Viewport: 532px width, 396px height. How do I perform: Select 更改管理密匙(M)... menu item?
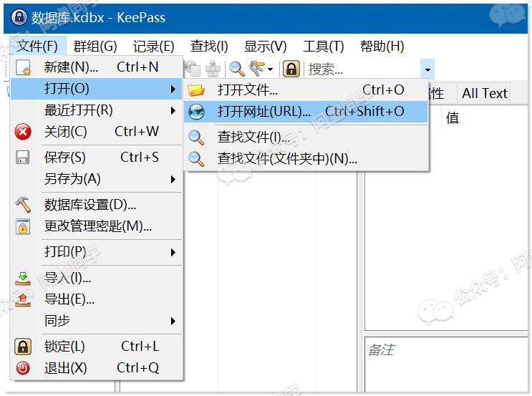point(97,226)
